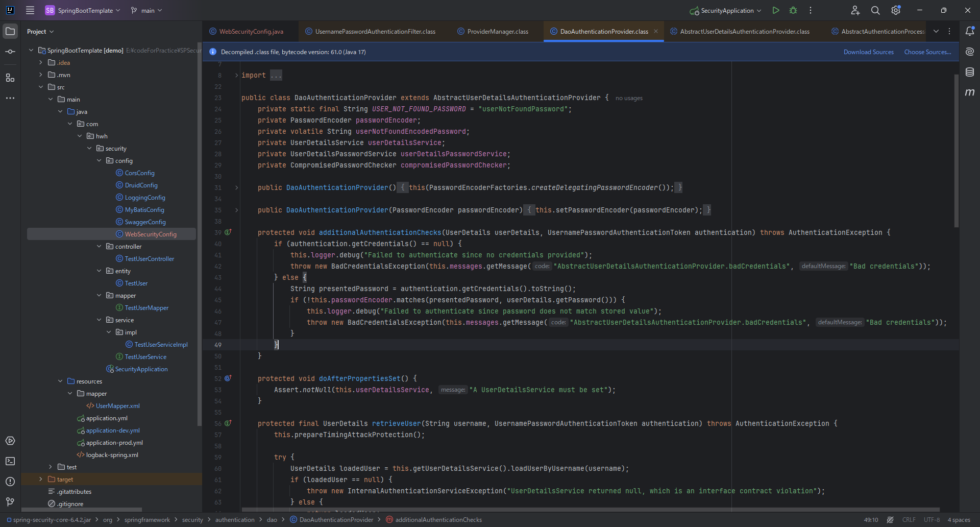Show hidden editor tabs dropdown
The image size is (980, 527).
[936, 31]
